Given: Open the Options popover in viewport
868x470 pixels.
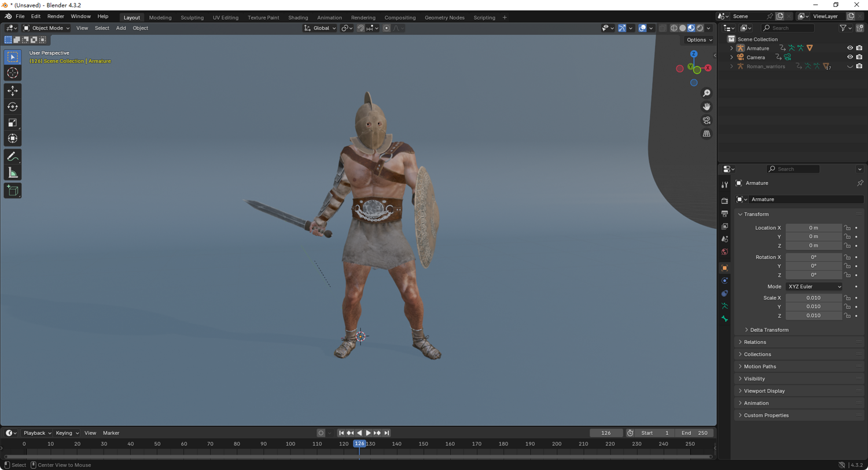Looking at the screenshot, I should [699, 40].
